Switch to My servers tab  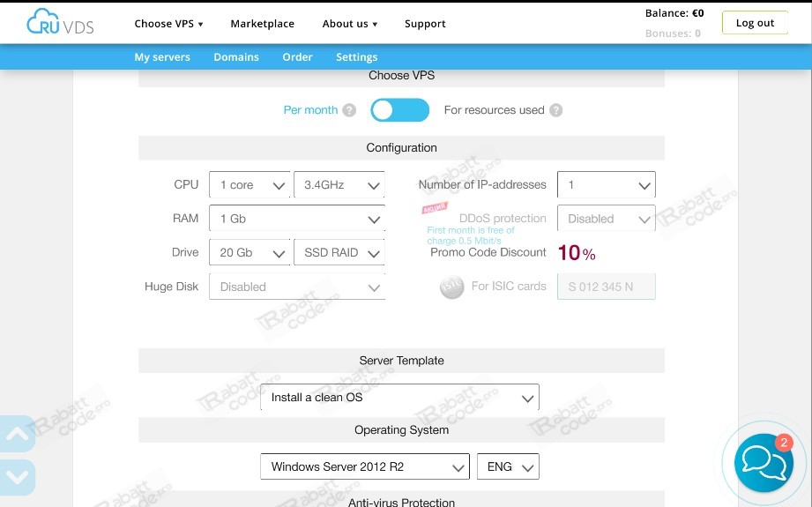click(162, 57)
